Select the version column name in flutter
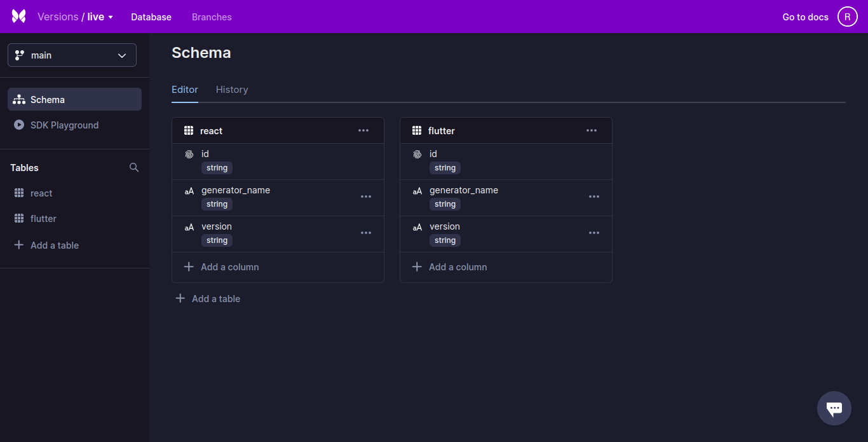Screen dimensions: 868x442 tap(445, 226)
